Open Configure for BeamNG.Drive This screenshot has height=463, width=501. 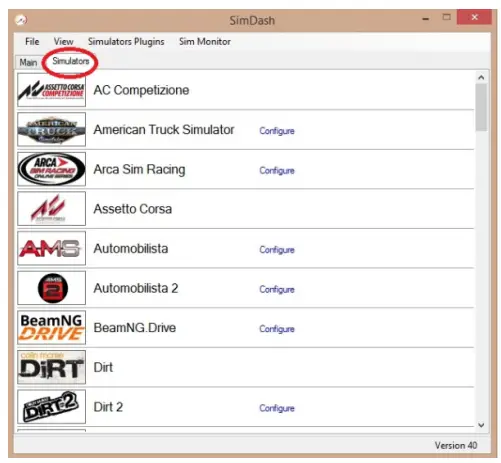click(277, 329)
